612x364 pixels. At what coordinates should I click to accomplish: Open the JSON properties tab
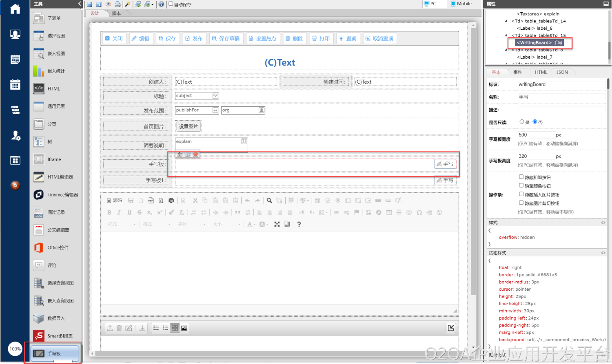click(x=562, y=72)
